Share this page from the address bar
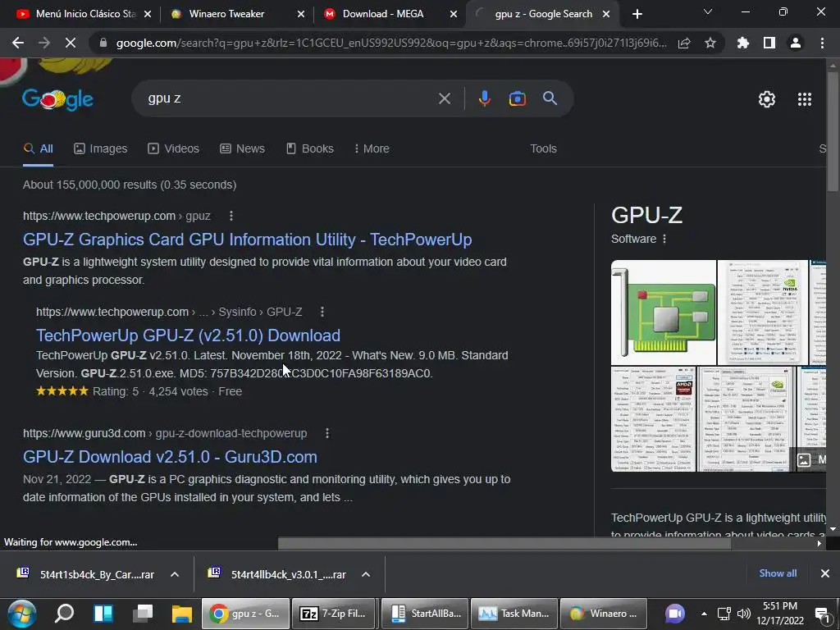 (x=684, y=43)
